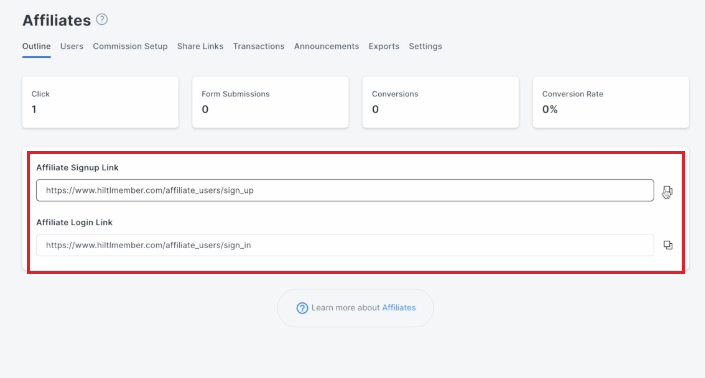Screen dimensions: 705x378
Task: View the Transactions tab
Action: (x=259, y=46)
